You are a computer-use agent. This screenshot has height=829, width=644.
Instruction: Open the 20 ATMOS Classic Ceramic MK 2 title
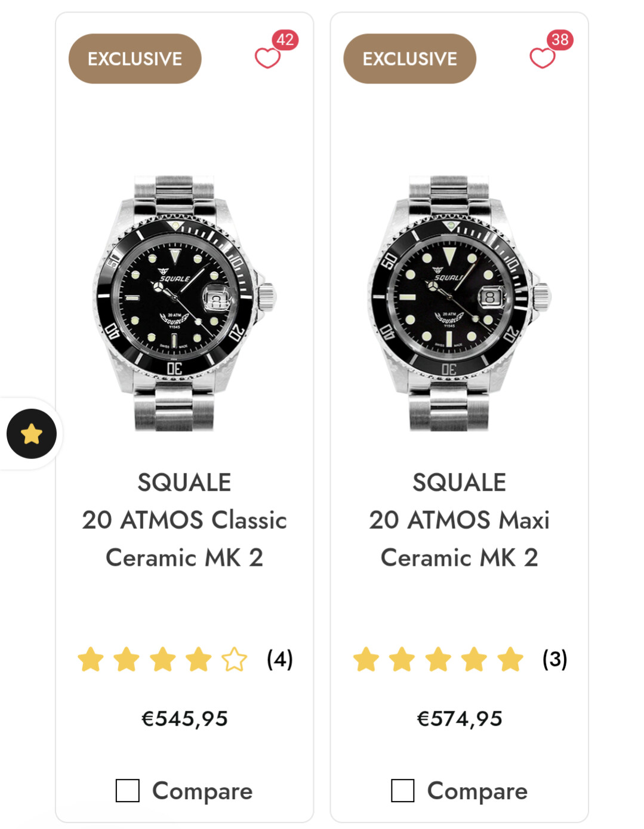pyautogui.click(x=184, y=538)
